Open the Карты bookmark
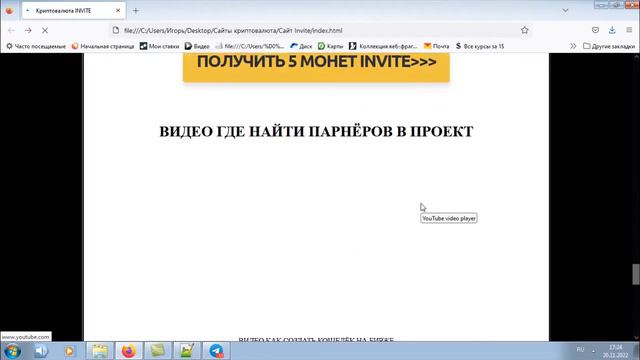The width and height of the screenshot is (640, 360). pyautogui.click(x=331, y=46)
